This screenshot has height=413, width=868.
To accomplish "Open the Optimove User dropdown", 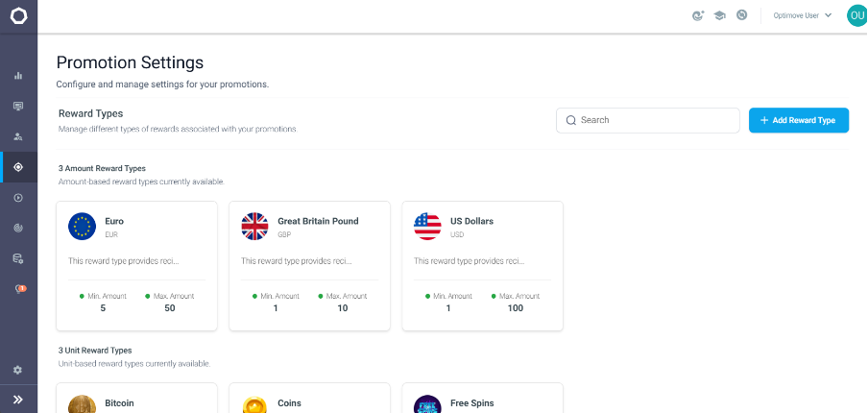I will 802,15.
